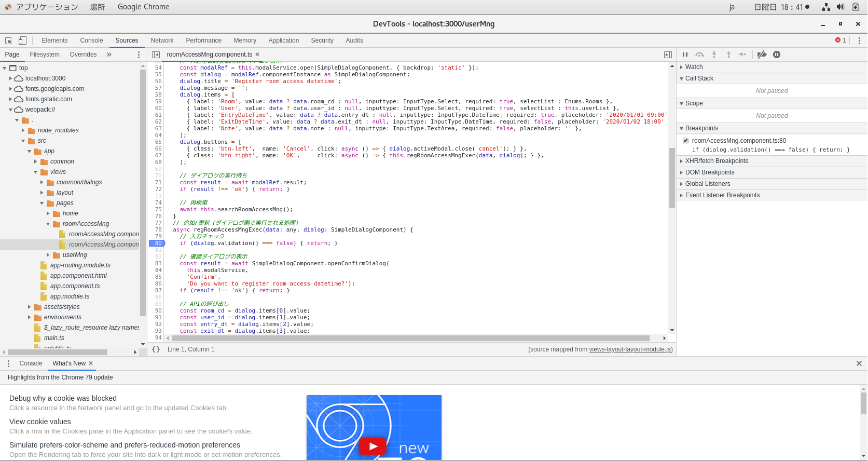The width and height of the screenshot is (868, 461).
Task: Click the editor vertical scrollbar thumb
Action: tap(672, 178)
